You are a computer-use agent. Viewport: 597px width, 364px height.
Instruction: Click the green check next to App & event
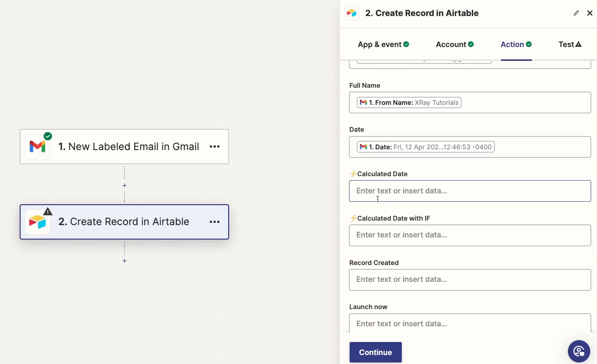(406, 44)
